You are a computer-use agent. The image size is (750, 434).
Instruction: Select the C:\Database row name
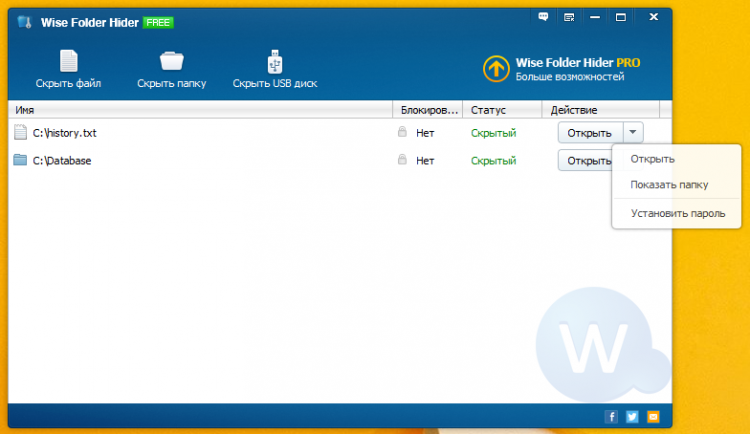[62, 161]
